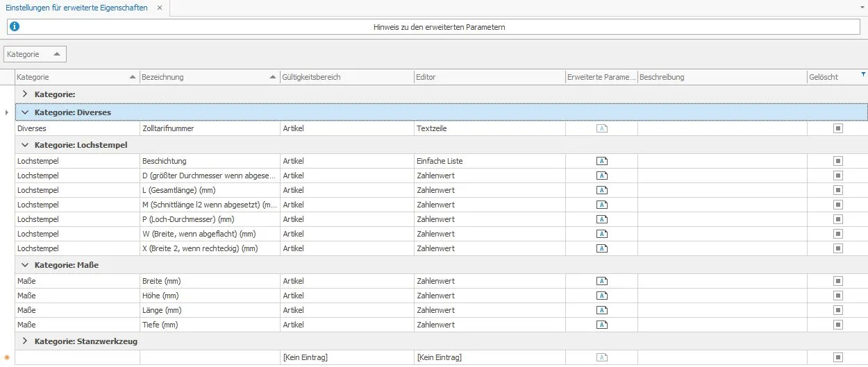Open extended parameter icon for Beschichtung row
This screenshot has height=367, width=868.
pyautogui.click(x=602, y=161)
